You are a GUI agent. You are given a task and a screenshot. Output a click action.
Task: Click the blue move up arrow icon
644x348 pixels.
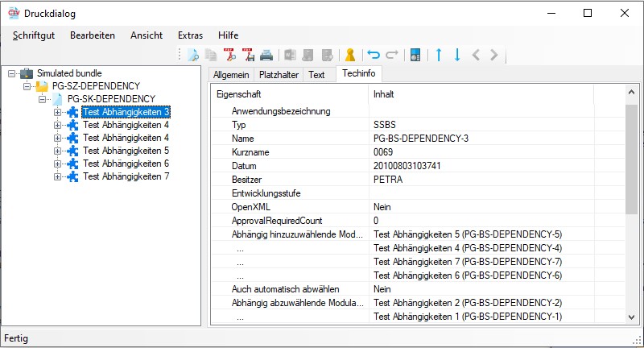[x=439, y=56]
